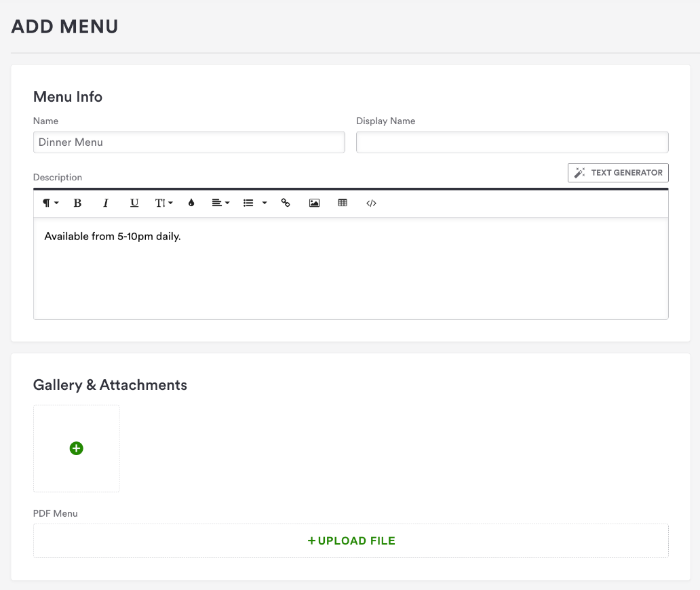
Task: Open the font size dropdown
Action: point(163,203)
